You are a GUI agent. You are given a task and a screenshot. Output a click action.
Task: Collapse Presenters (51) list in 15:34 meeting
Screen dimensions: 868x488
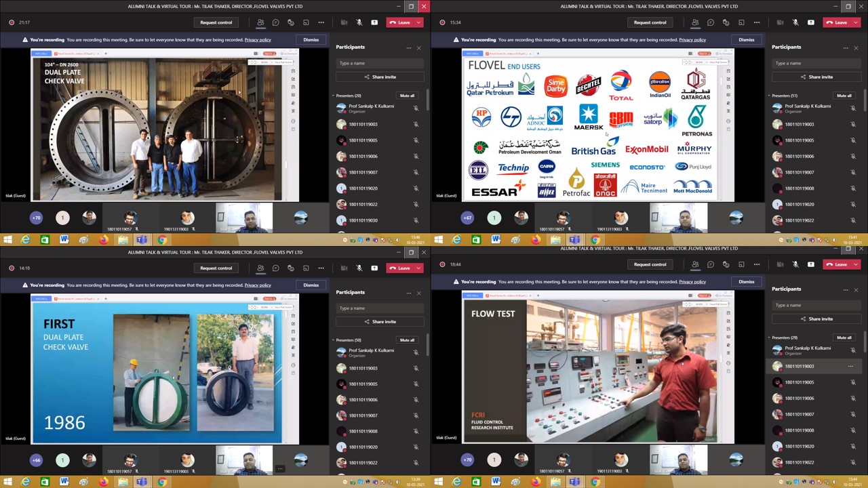pyautogui.click(x=770, y=96)
